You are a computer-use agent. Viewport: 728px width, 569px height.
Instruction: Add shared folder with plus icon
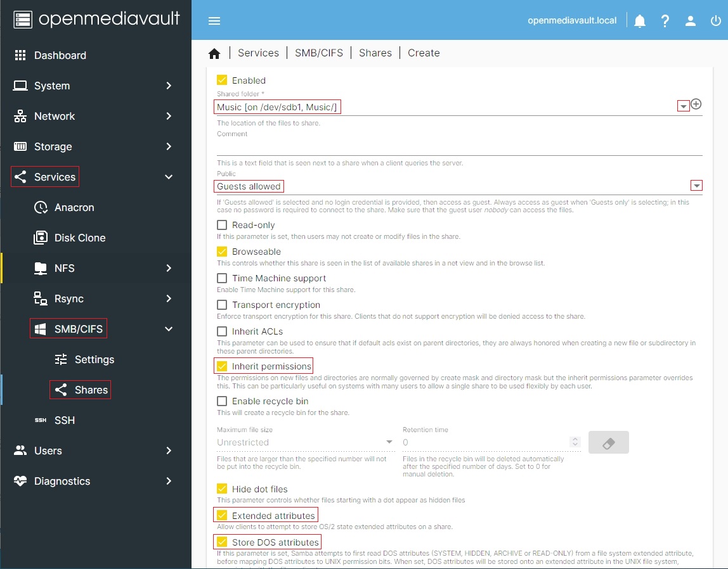click(696, 105)
